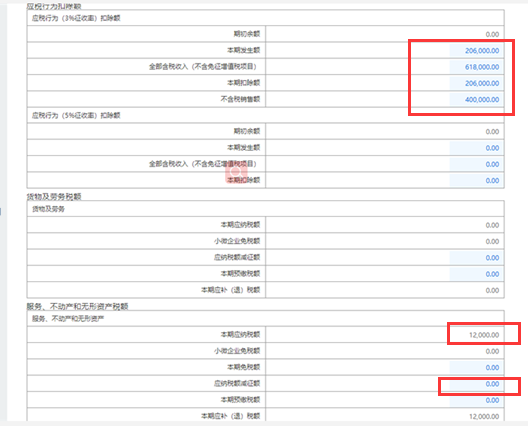Click 5% 期初余额 value cell
This screenshot has height=426, width=528.
click(385, 131)
